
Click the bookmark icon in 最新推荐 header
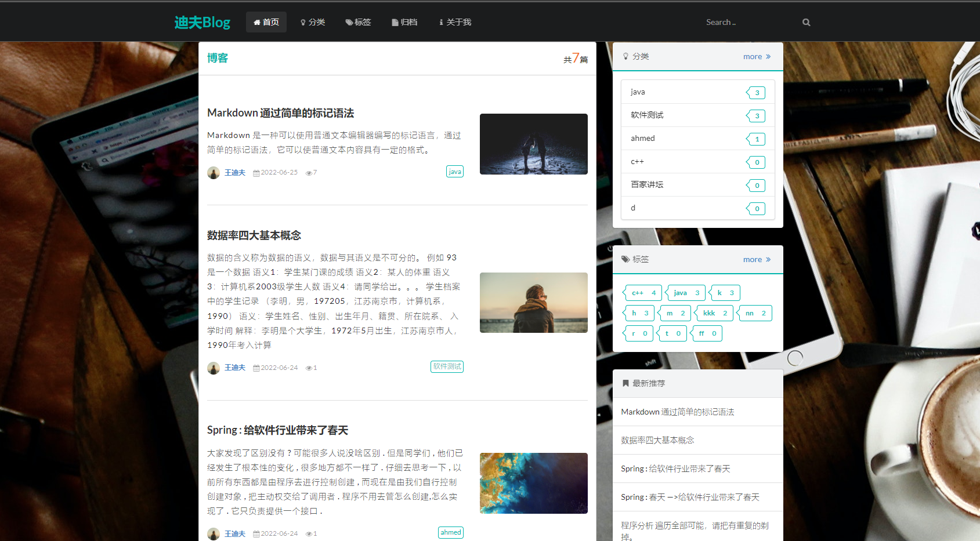(x=625, y=383)
